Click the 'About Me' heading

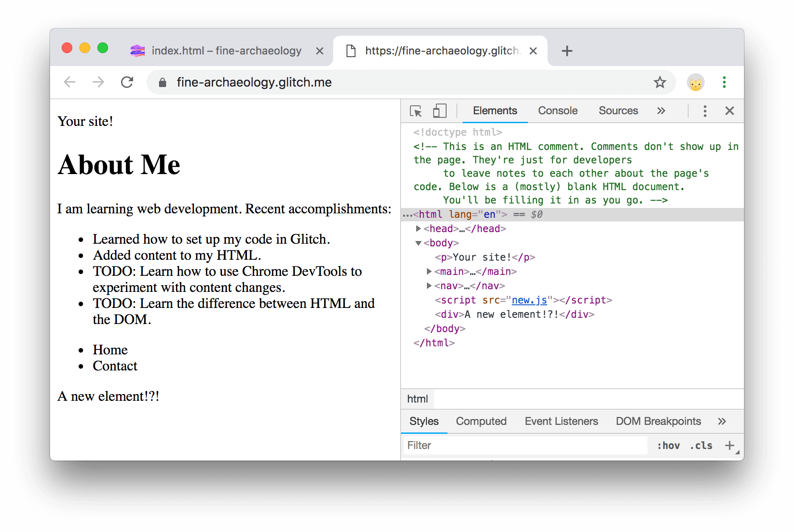click(x=119, y=164)
